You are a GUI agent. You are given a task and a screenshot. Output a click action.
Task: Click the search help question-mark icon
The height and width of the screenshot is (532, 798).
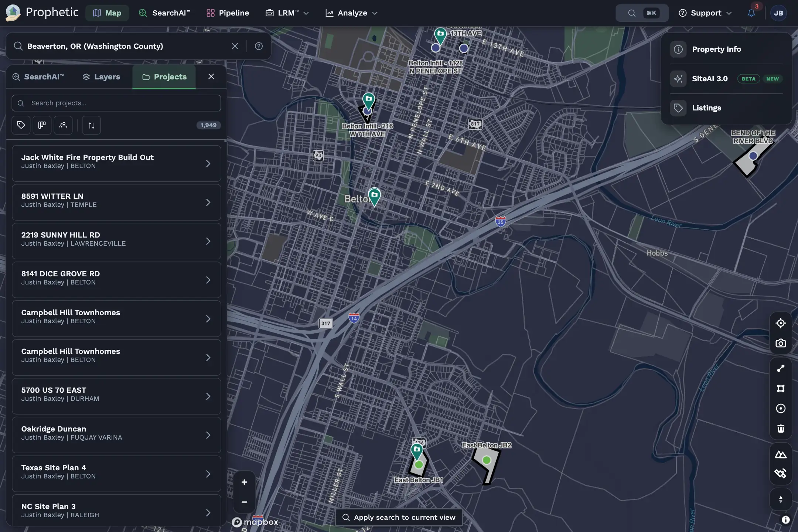[x=259, y=46]
